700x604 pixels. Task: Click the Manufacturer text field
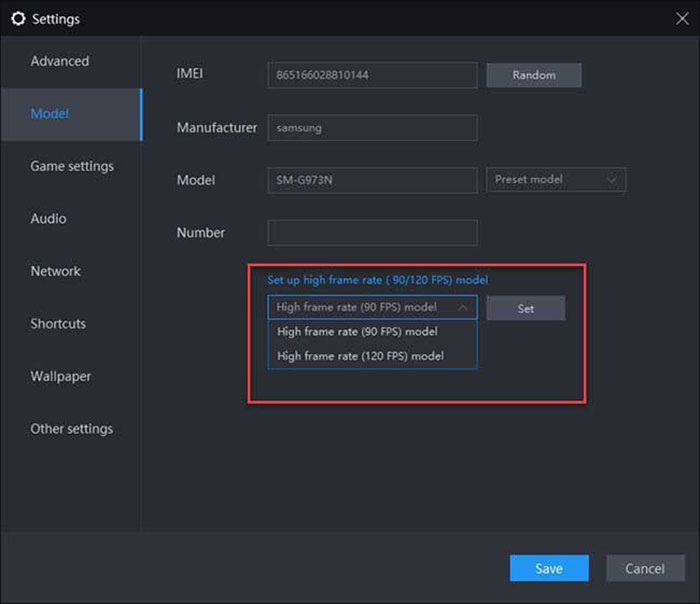tap(372, 128)
